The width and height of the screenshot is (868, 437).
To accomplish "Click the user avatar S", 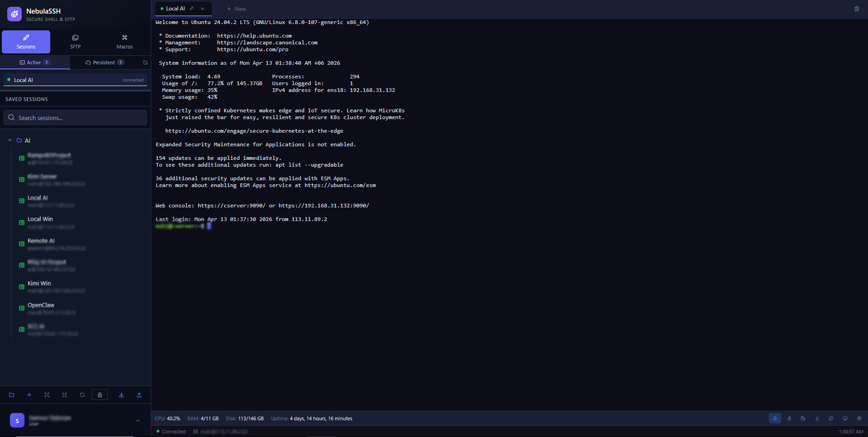I will pos(17,421).
